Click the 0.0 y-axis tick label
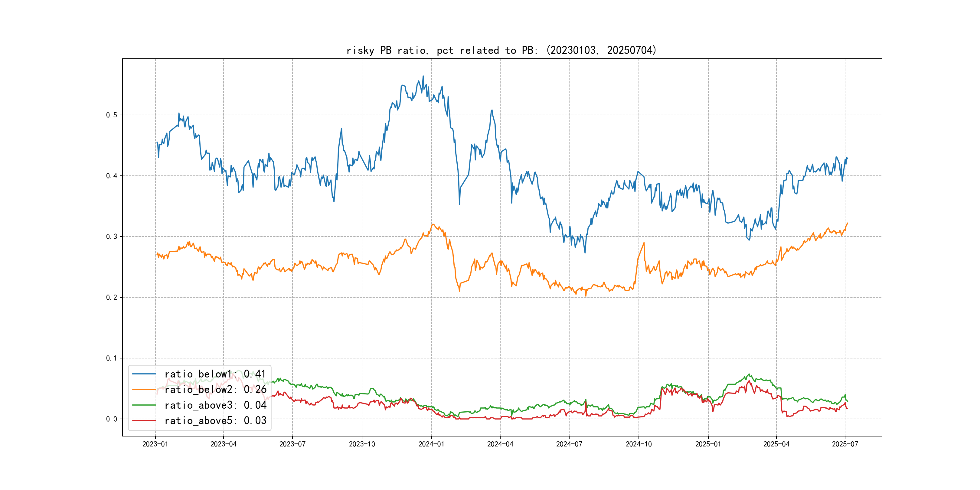This screenshot has width=980, height=490. (x=112, y=419)
